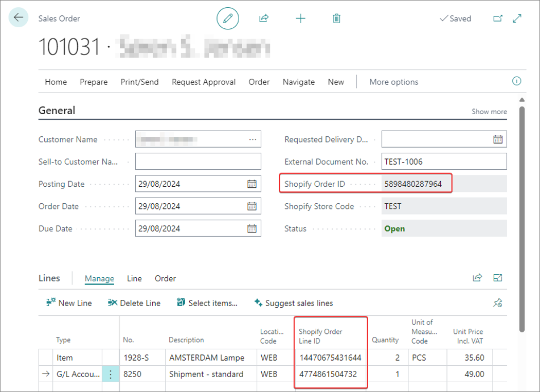Open row menu for G/L Account line
This screenshot has width=540, height=392.
click(111, 374)
